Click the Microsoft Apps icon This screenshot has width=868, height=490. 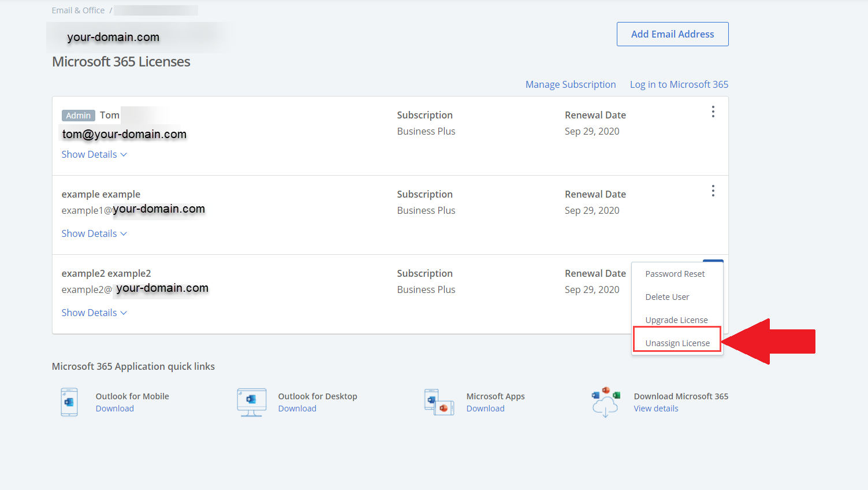439,402
